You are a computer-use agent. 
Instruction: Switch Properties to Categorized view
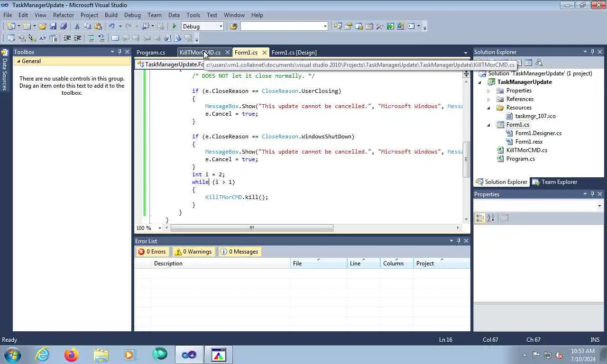[x=480, y=218]
